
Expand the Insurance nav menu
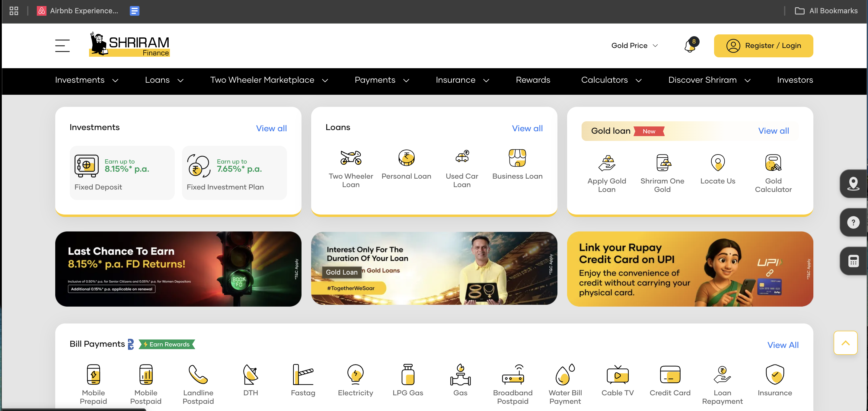(x=462, y=80)
